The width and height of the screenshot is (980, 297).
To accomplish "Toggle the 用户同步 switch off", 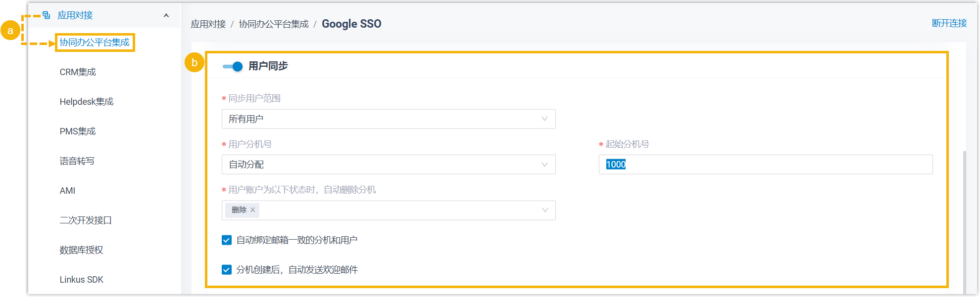I will (x=232, y=66).
